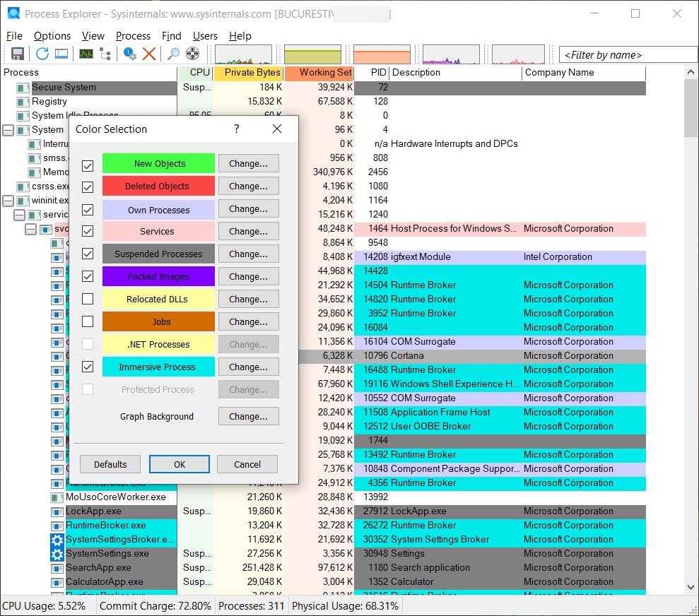Open the Options menu
Screen dimensions: 699x616
pyautogui.click(x=52, y=35)
